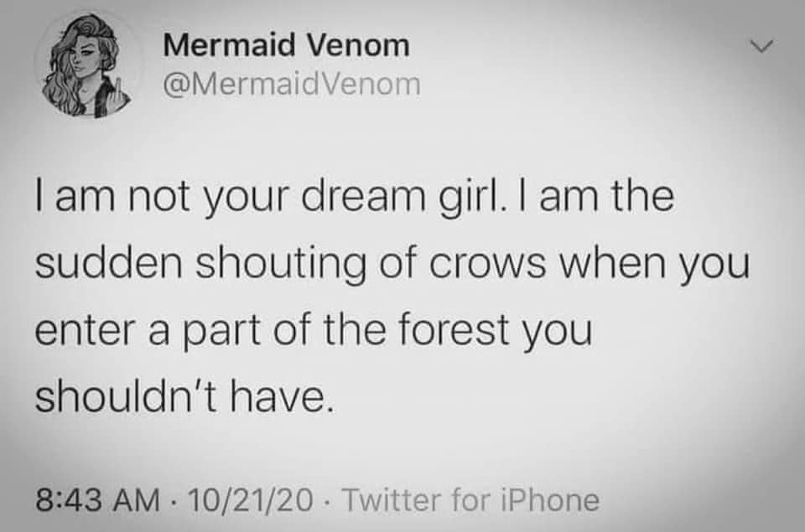Viewport: 805px width, 532px height.
Task: Open the @MermaidVenom handle link
Action: point(292,84)
